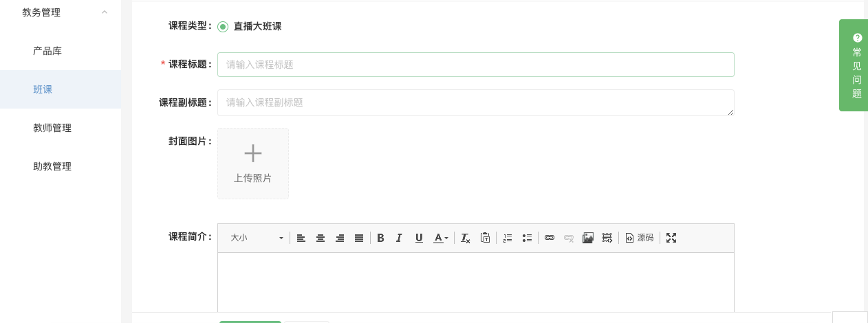
Task: Click the unlink icon
Action: pos(569,238)
